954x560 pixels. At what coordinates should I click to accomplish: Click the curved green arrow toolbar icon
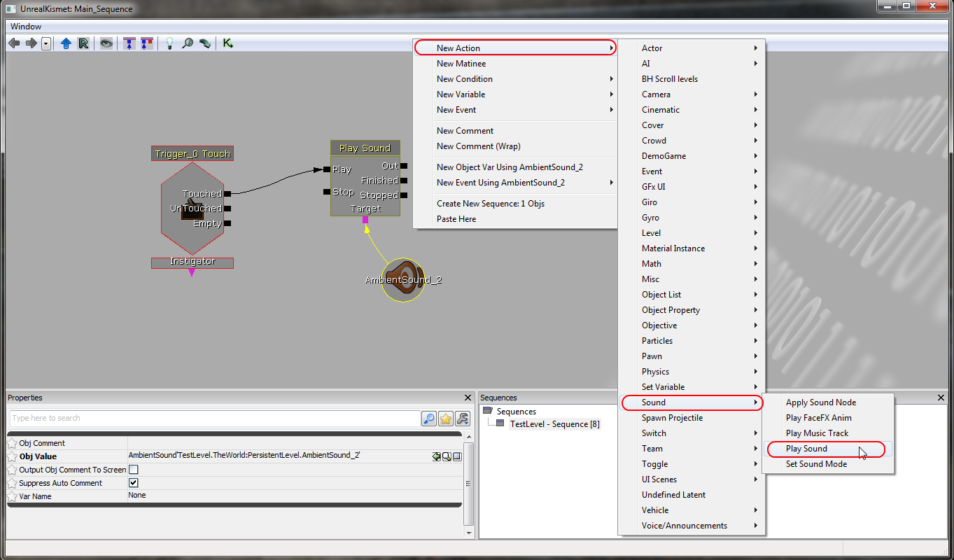pyautogui.click(x=205, y=43)
